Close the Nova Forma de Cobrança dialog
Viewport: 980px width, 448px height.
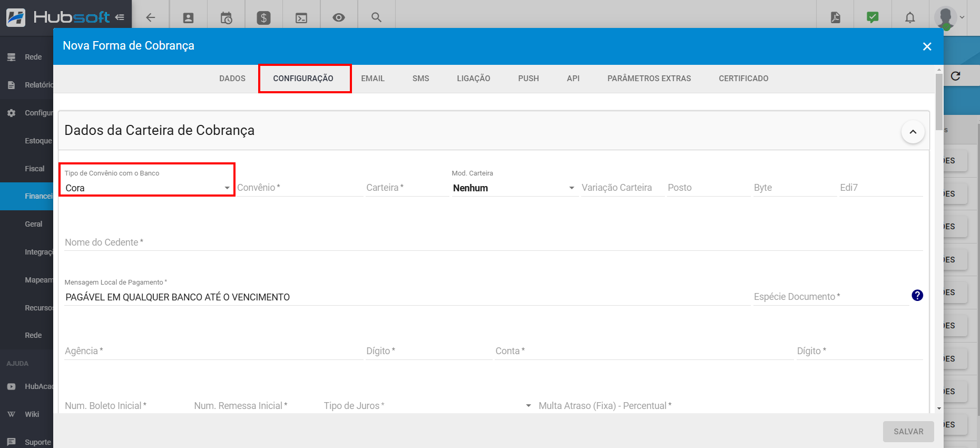coord(927,46)
